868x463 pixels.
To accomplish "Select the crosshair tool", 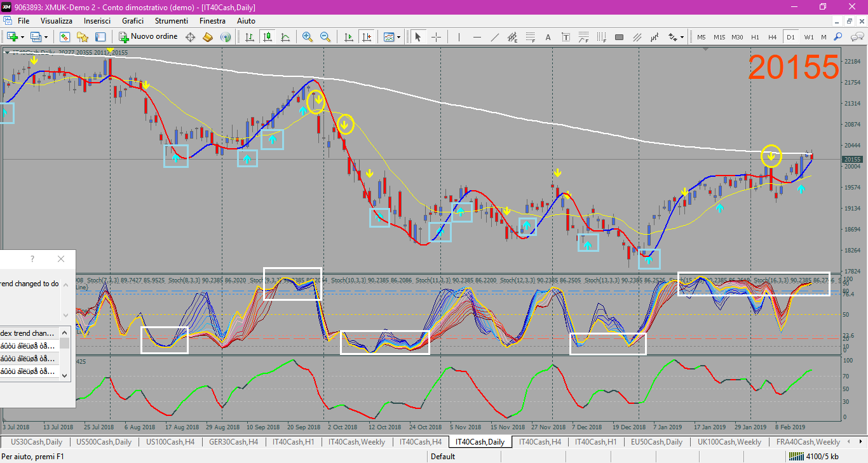I will point(436,37).
